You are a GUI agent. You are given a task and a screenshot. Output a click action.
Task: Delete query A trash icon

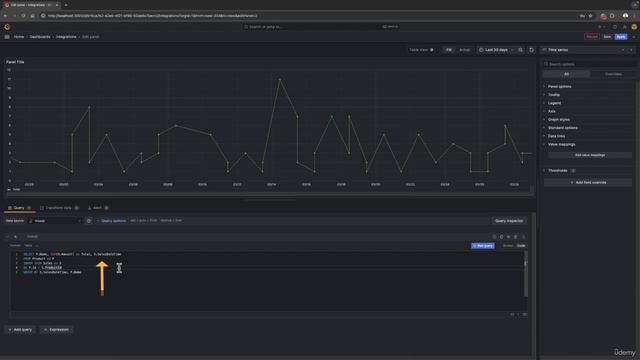(516, 237)
